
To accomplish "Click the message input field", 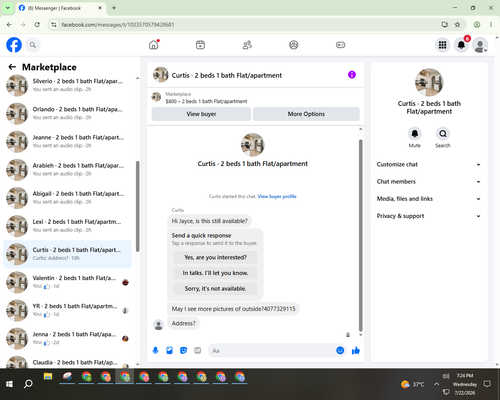I will 272,350.
